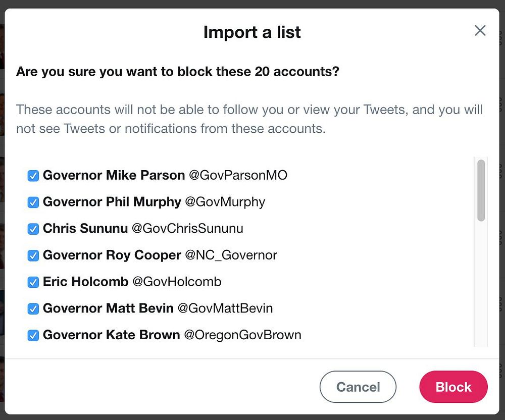Toggle Governor Matt Bevin checkbox

tap(33, 308)
